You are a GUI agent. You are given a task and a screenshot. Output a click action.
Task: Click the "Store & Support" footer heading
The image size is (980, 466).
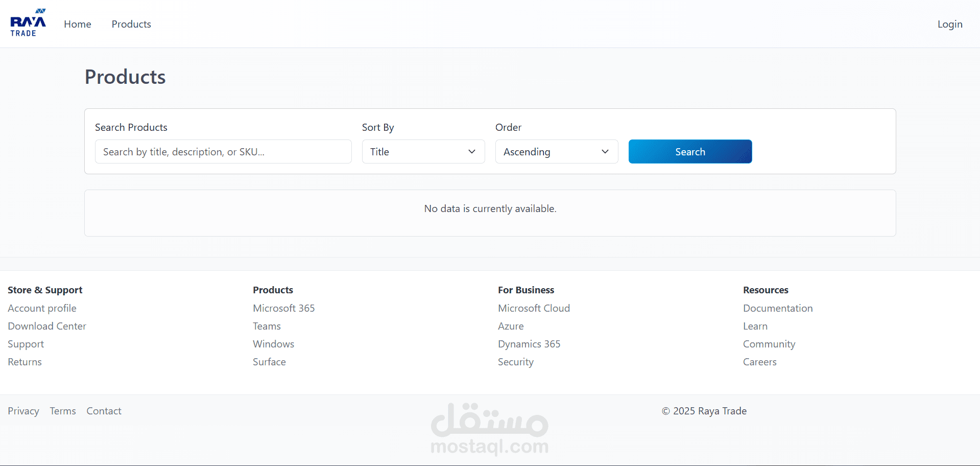click(x=45, y=290)
